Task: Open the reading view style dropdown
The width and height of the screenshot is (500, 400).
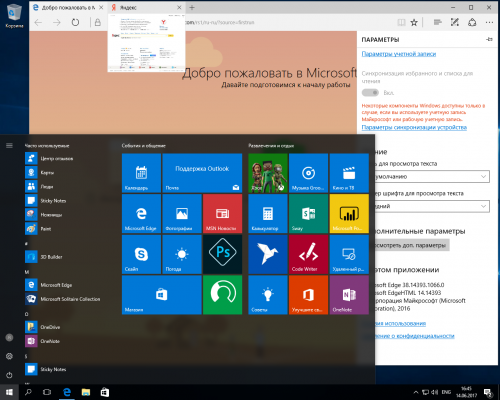Action: point(432,176)
